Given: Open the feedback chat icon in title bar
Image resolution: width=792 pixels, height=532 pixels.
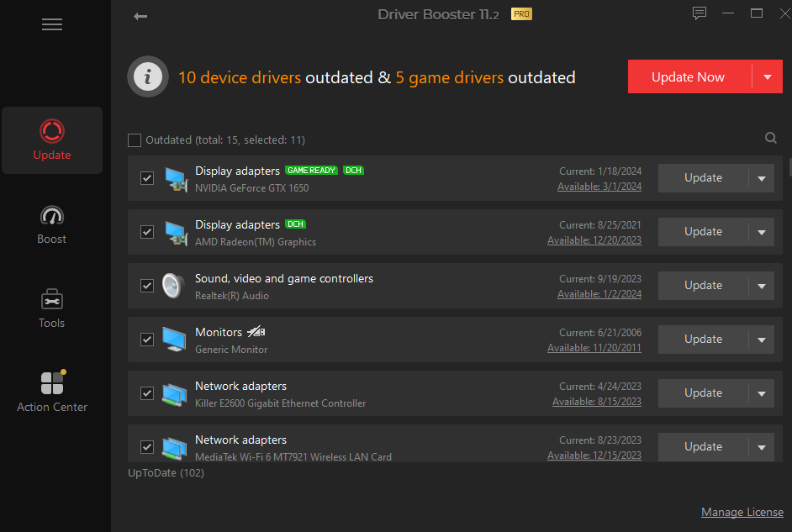Looking at the screenshot, I should 700,13.
